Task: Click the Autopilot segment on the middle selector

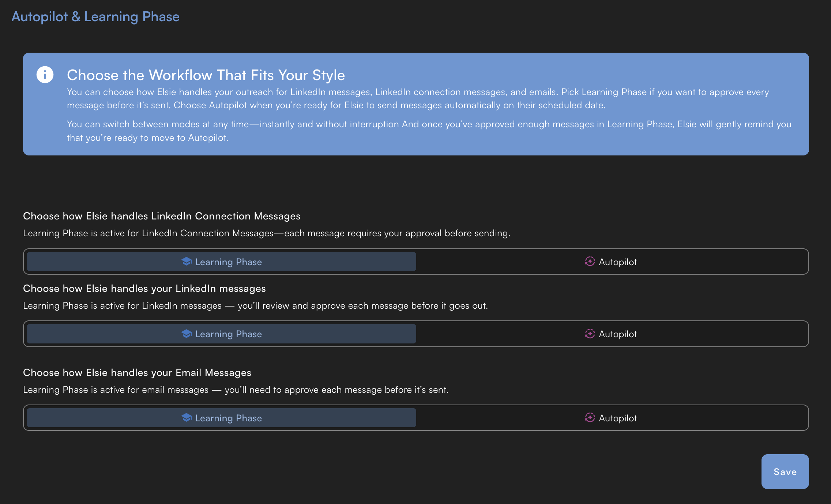Action: point(611,334)
